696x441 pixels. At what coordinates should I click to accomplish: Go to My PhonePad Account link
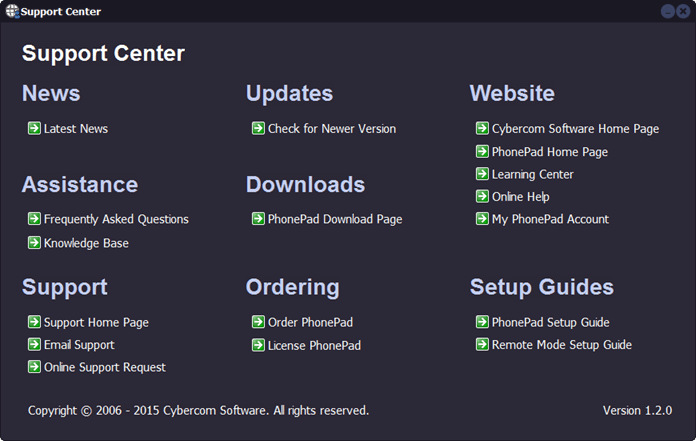click(x=550, y=219)
